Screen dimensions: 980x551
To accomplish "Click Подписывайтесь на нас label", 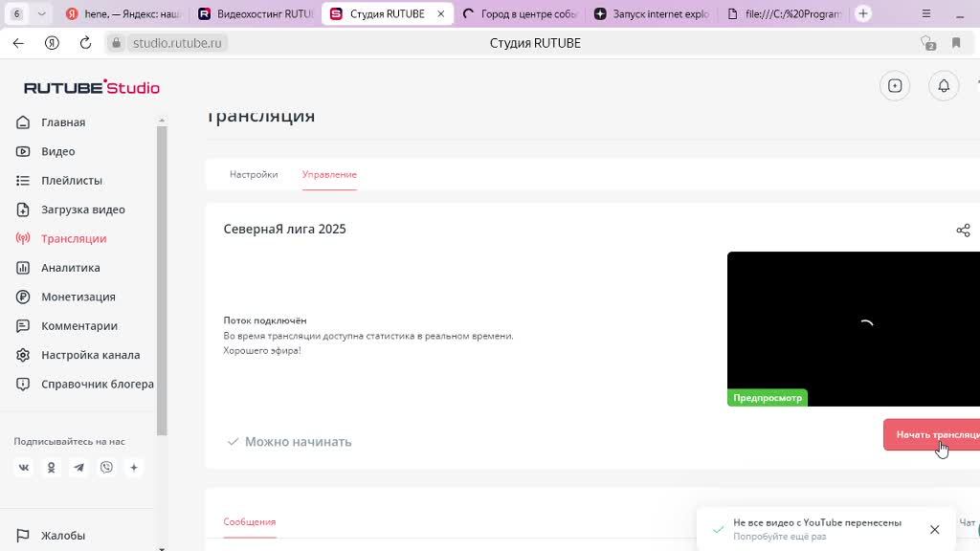I will 69,441.
